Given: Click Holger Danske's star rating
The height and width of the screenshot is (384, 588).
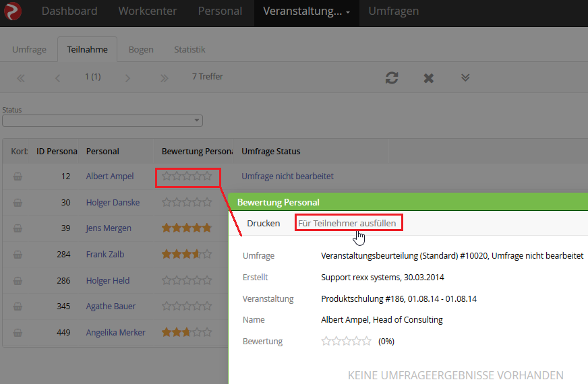Looking at the screenshot, I should click(x=187, y=202).
